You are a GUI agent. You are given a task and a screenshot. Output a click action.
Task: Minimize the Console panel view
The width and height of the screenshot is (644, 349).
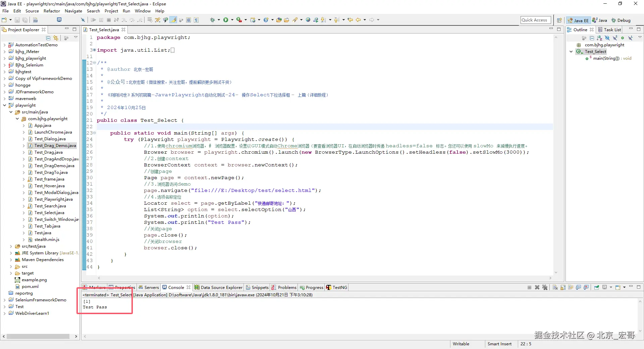(631, 287)
